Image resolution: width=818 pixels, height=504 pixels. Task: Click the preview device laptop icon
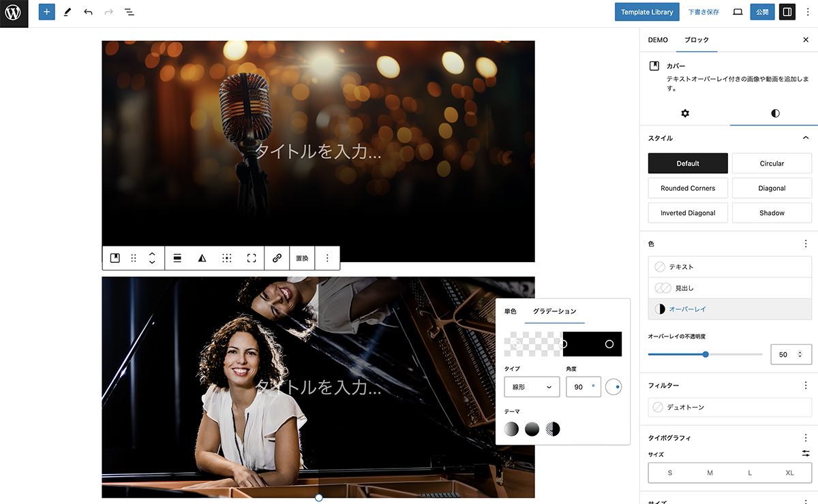coord(738,12)
